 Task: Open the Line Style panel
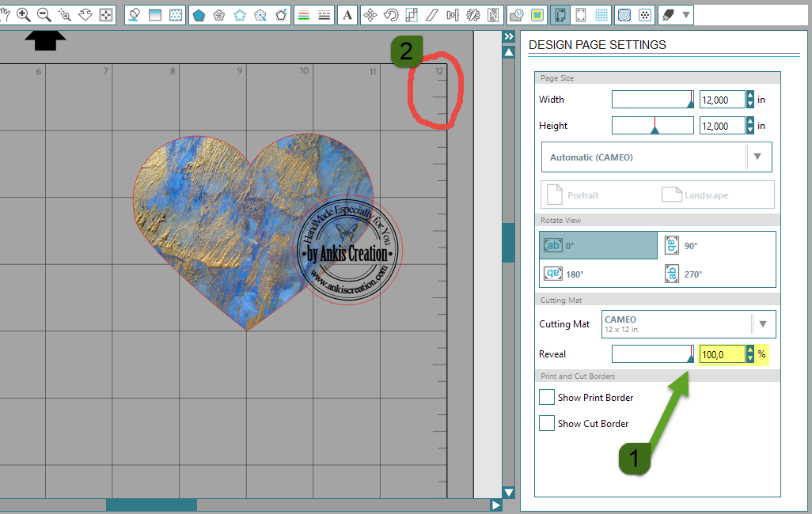[324, 15]
